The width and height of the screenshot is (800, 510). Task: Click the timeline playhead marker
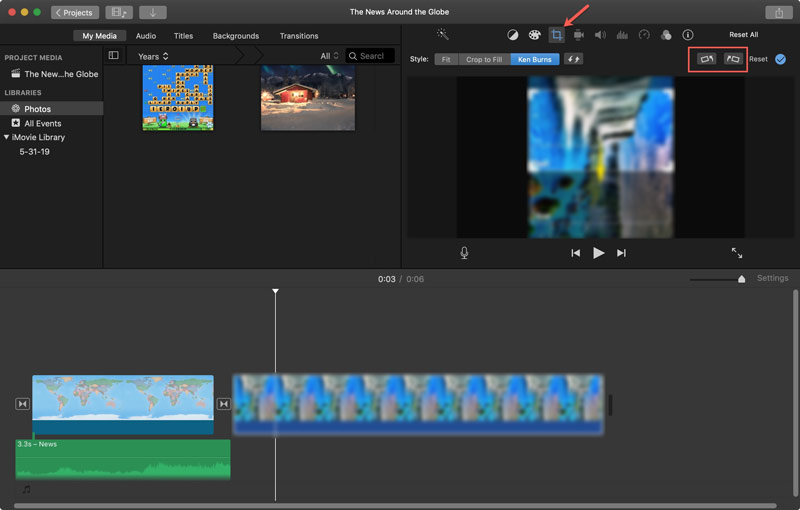(276, 291)
